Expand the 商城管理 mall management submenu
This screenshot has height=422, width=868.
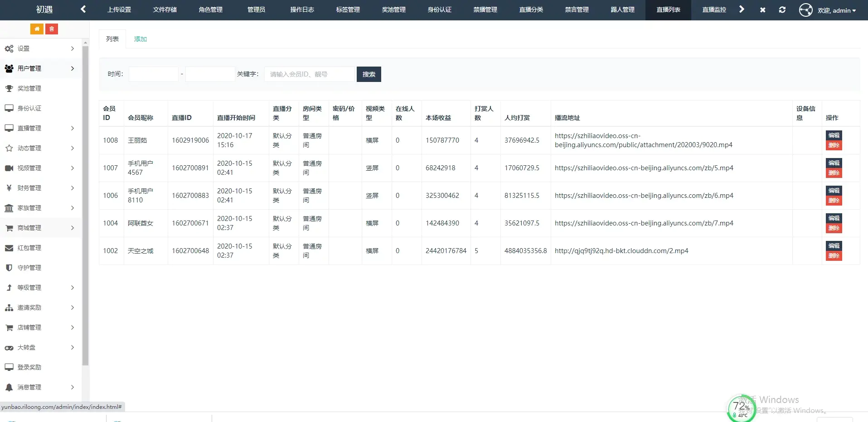click(x=29, y=228)
